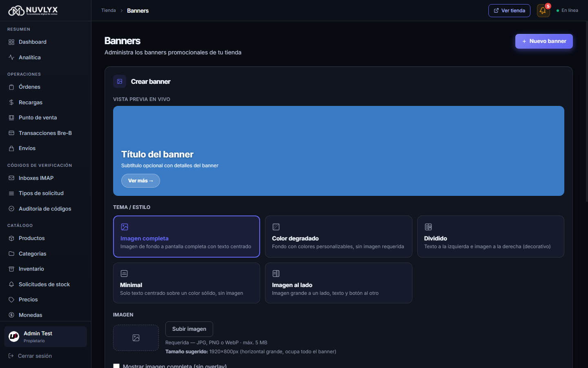Open the notifications bell with badge
Viewport: 588px width, 368px height.
pyautogui.click(x=543, y=11)
